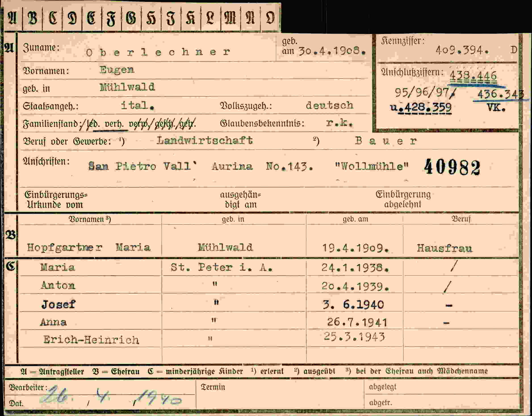Click the Kennziffer value '409.394.'
Image resolution: width=532 pixels, height=416 pixels.
462,50
